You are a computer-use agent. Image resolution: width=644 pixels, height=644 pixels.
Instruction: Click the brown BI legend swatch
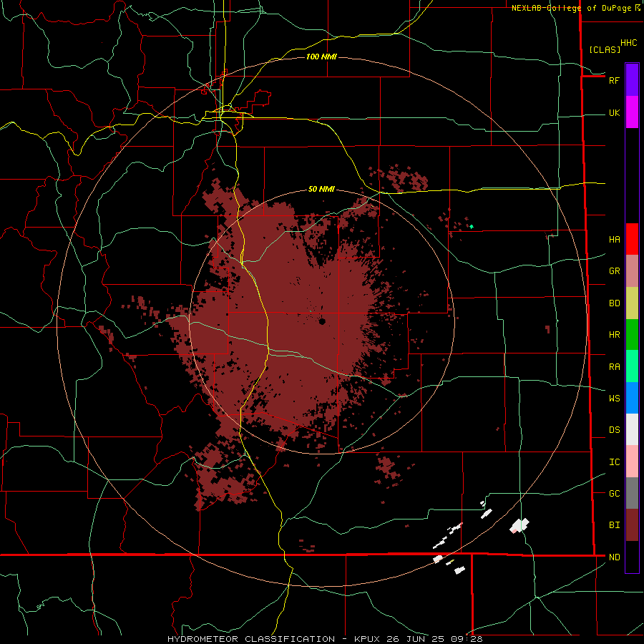(x=632, y=525)
